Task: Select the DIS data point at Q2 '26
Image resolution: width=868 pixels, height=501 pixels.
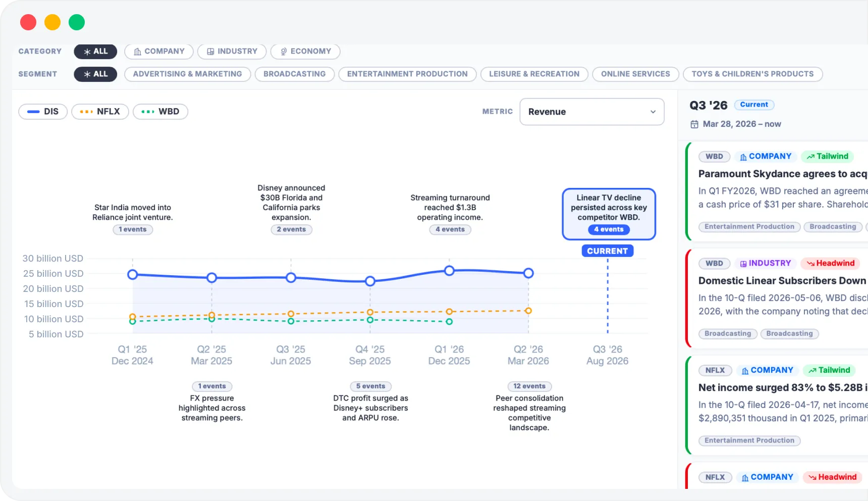Action: point(528,273)
